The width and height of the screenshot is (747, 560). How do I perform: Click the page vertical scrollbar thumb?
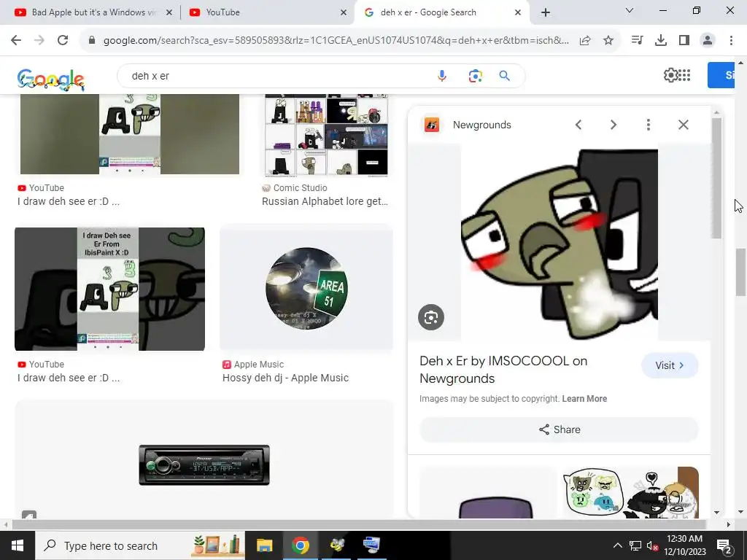[740, 272]
